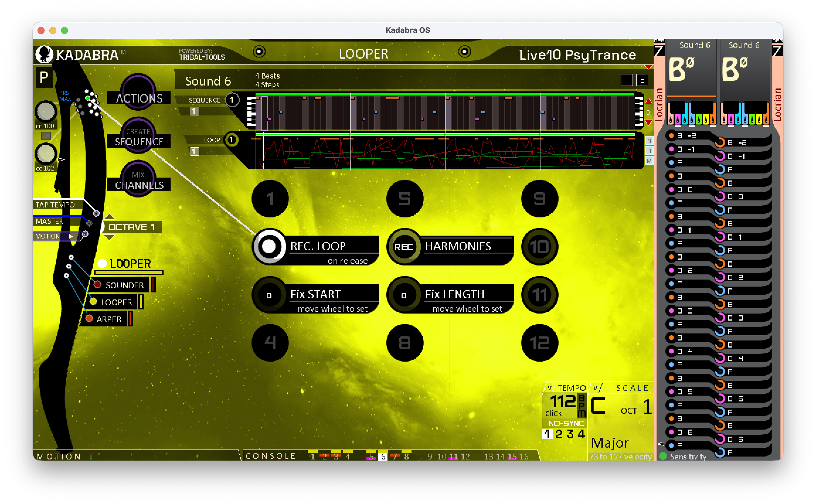The image size is (816, 504).
Task: Open MIX CHANNELS
Action: [138, 179]
